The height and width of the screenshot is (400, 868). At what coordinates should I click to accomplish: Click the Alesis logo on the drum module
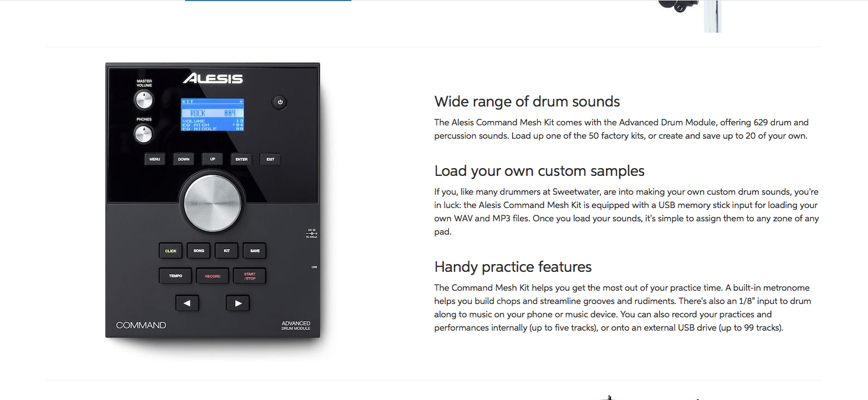pos(213,78)
